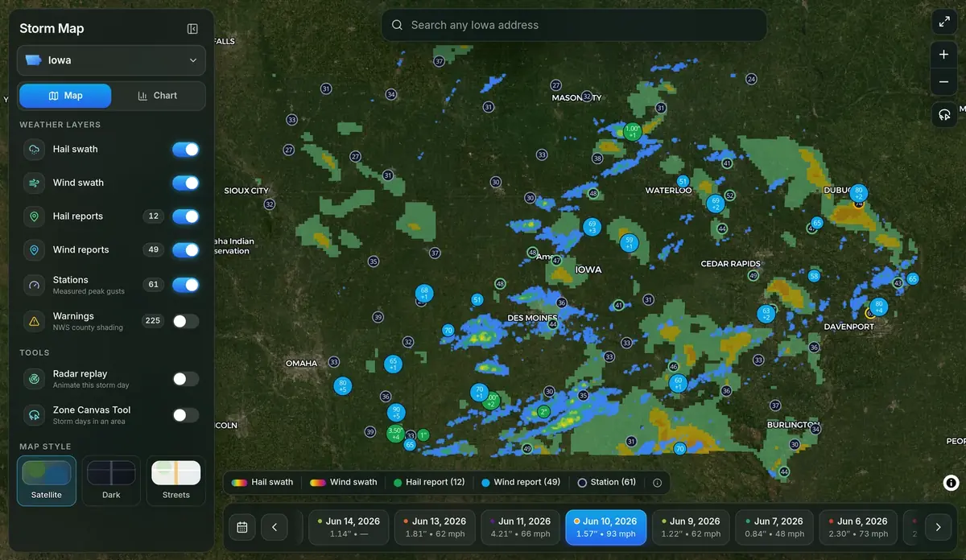
Task: Click the wind marker 80 +5 near Omaha
Action: coord(343,385)
